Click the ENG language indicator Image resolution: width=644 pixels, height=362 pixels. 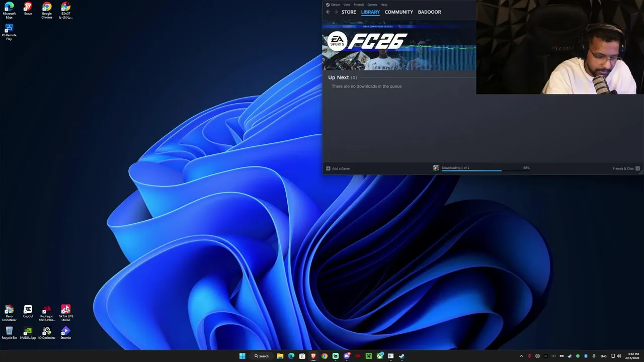pyautogui.click(x=603, y=356)
